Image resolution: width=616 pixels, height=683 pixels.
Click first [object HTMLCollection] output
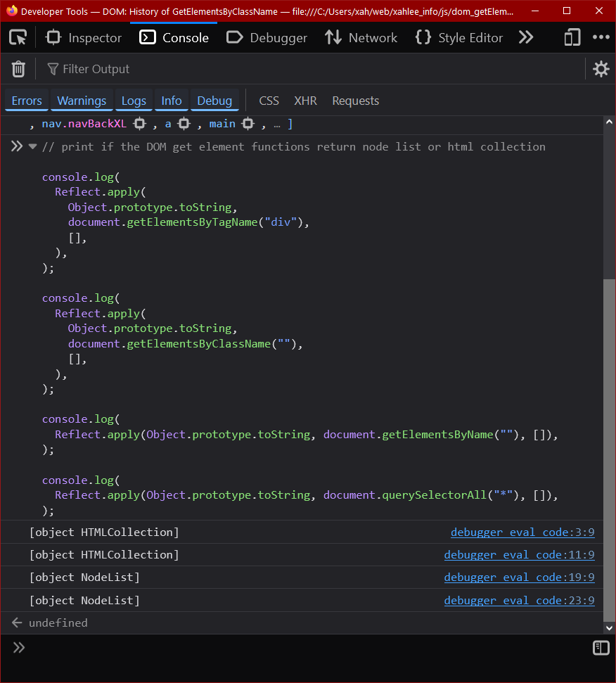click(104, 532)
